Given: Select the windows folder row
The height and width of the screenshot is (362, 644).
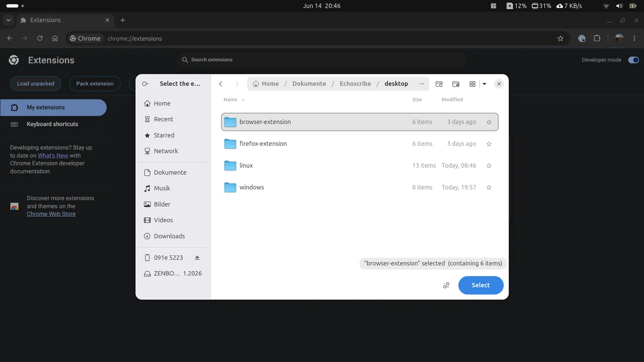Looking at the screenshot, I should point(360,188).
